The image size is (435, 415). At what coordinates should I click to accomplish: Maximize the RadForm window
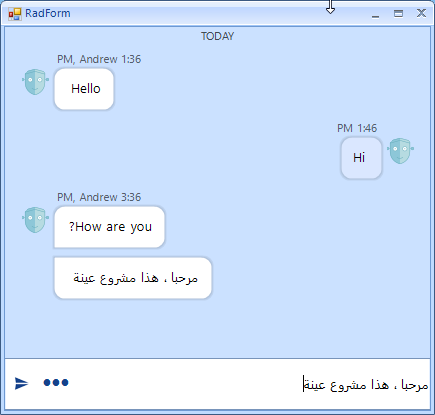(398, 13)
